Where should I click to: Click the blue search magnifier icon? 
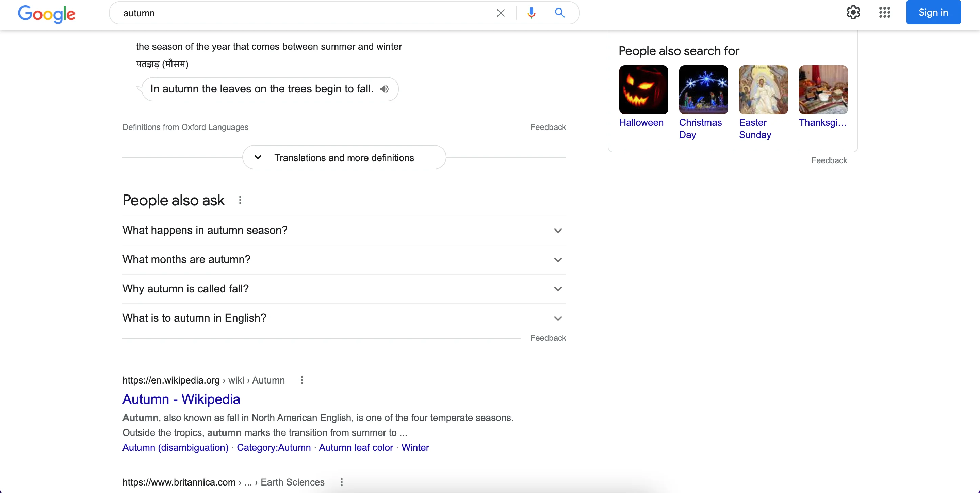(559, 13)
